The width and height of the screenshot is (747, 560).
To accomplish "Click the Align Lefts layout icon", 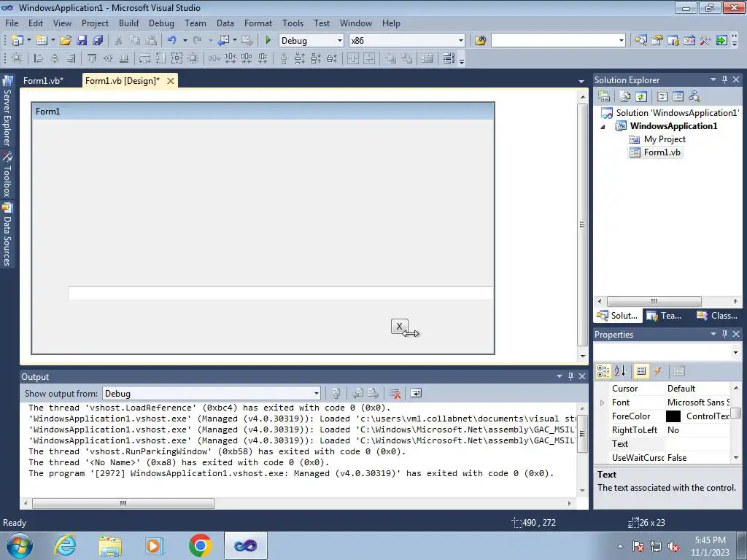I will 39,58.
